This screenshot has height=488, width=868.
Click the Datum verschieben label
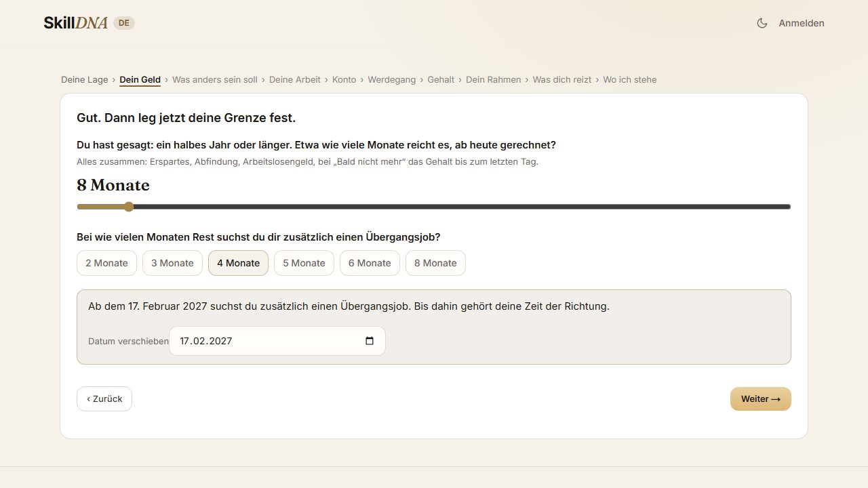pos(128,342)
